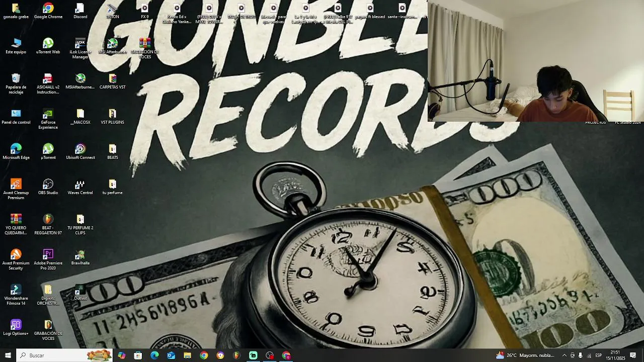
Task: Select the Discord desktop shortcut
Action: (80, 11)
